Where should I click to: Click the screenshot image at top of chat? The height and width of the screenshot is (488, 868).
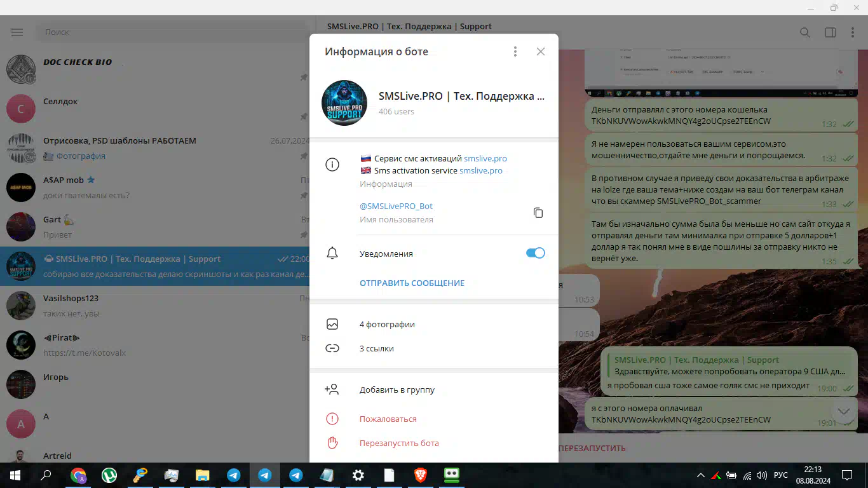[722, 73]
